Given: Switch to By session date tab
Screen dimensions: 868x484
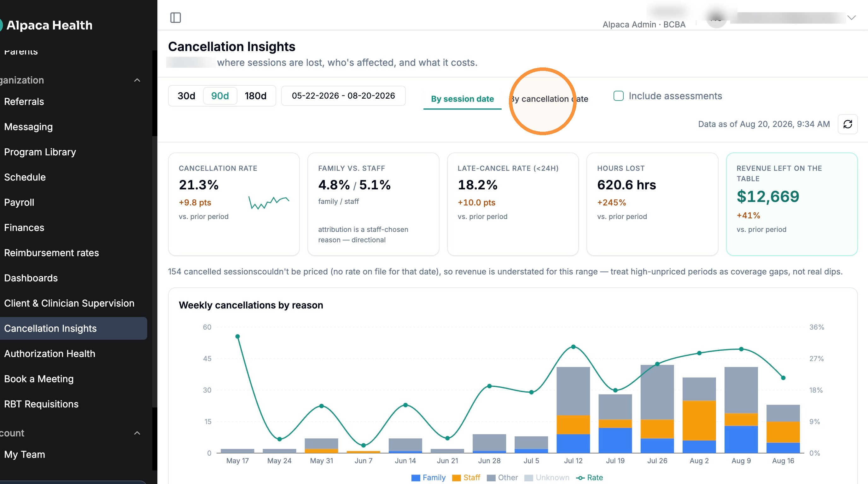Looking at the screenshot, I should click(x=462, y=99).
